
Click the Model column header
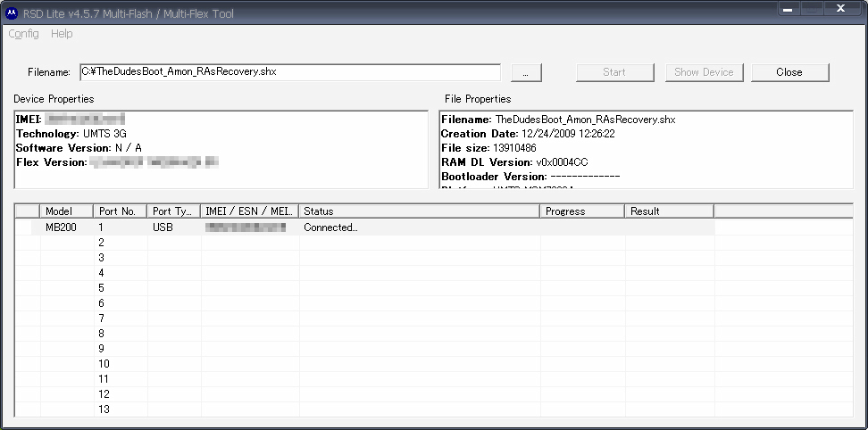pyautogui.click(x=66, y=211)
